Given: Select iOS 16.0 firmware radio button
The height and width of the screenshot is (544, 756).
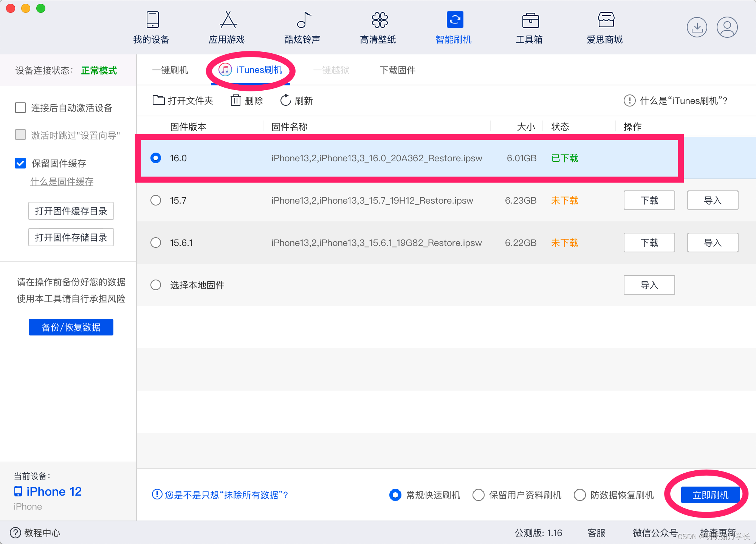Looking at the screenshot, I should click(x=155, y=158).
